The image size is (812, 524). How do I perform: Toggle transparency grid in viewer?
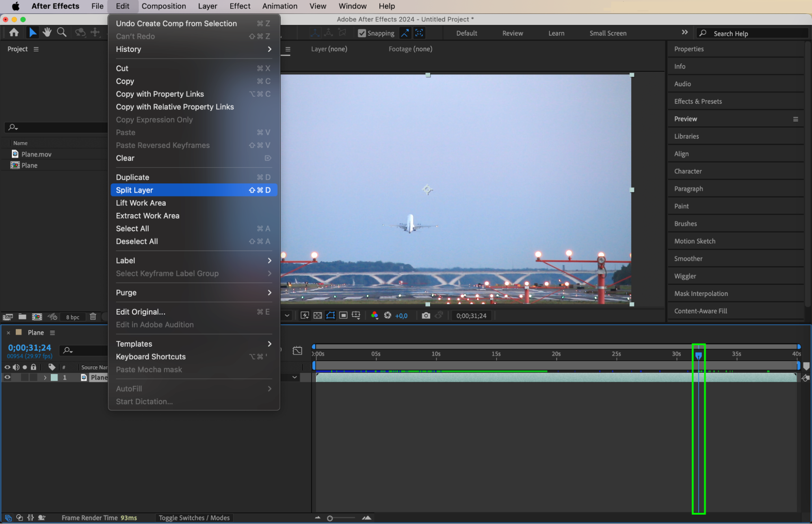(318, 315)
